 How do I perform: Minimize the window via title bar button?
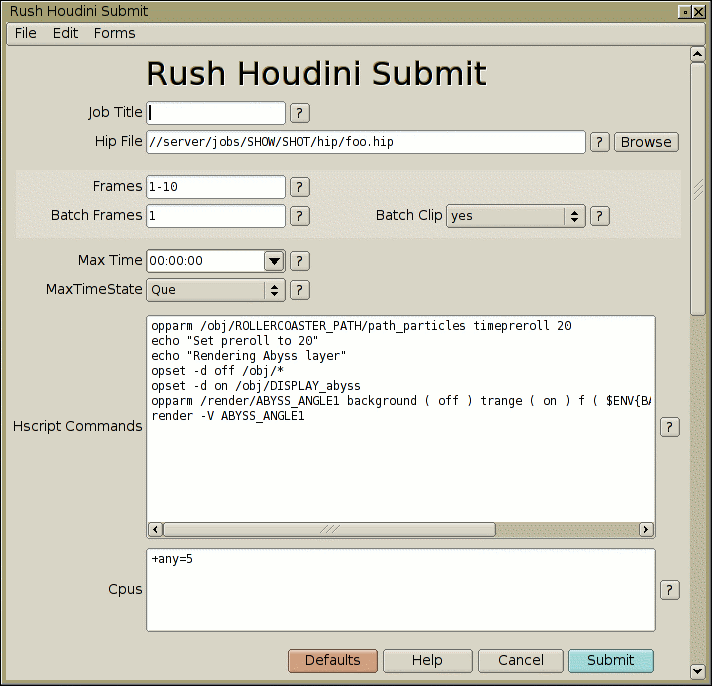pyautogui.click(x=685, y=12)
